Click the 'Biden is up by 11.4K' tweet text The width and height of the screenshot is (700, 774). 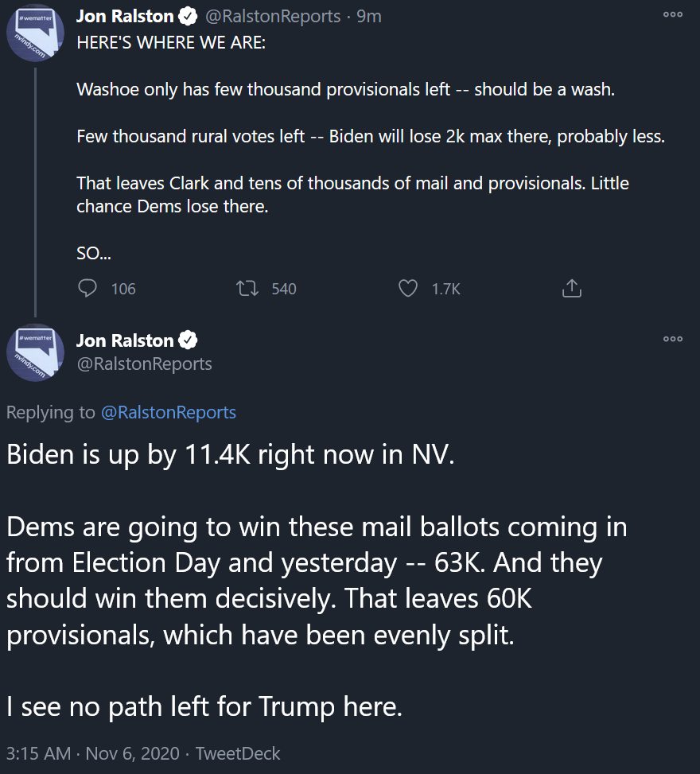click(x=231, y=453)
